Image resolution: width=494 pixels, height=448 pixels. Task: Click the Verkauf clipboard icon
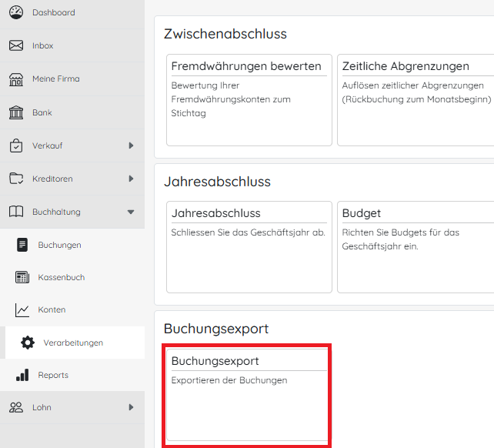coord(16,145)
